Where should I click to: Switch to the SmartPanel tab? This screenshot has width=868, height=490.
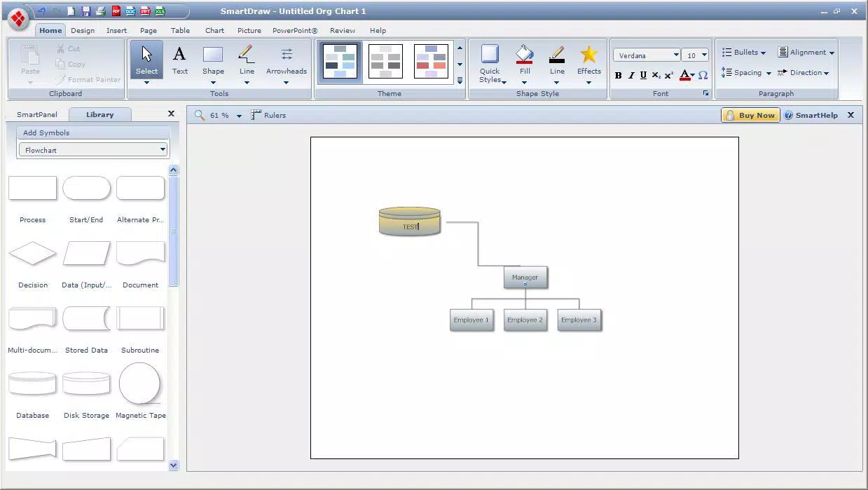tap(37, 114)
